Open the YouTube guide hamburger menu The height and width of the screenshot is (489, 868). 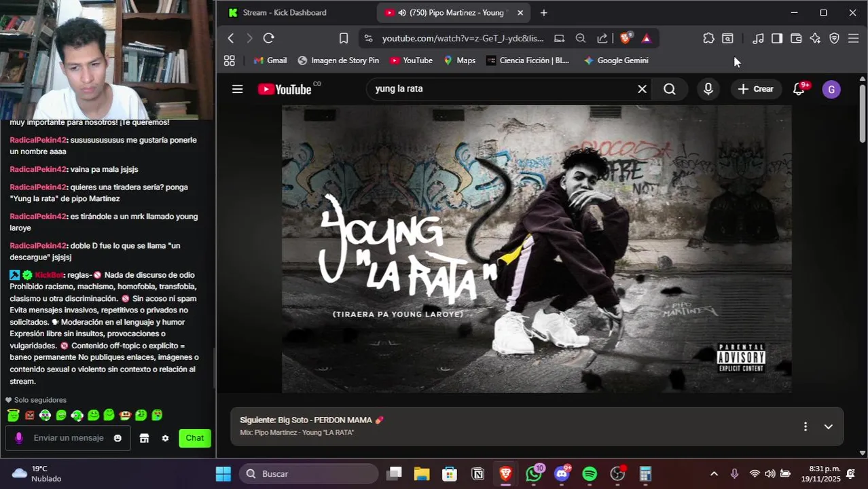pyautogui.click(x=237, y=89)
